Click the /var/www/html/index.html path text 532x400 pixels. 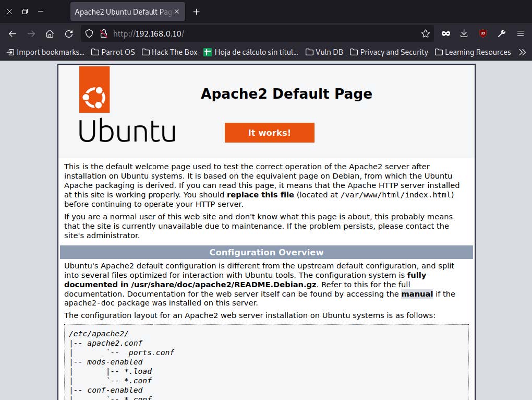tap(395, 195)
